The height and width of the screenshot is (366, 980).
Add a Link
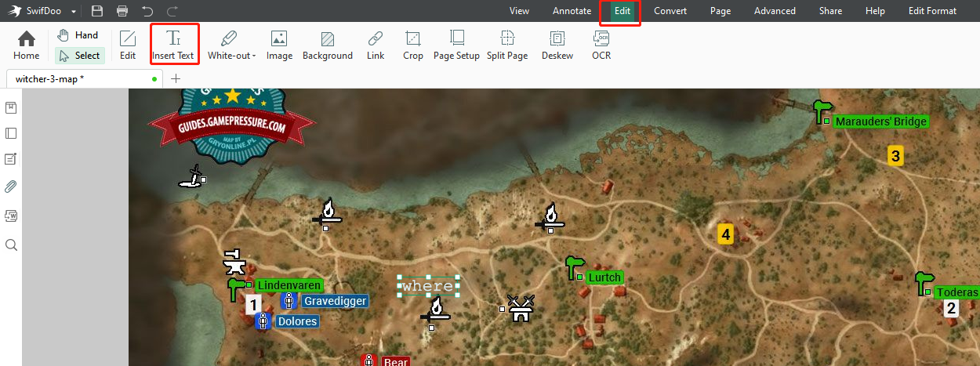pyautogui.click(x=376, y=45)
